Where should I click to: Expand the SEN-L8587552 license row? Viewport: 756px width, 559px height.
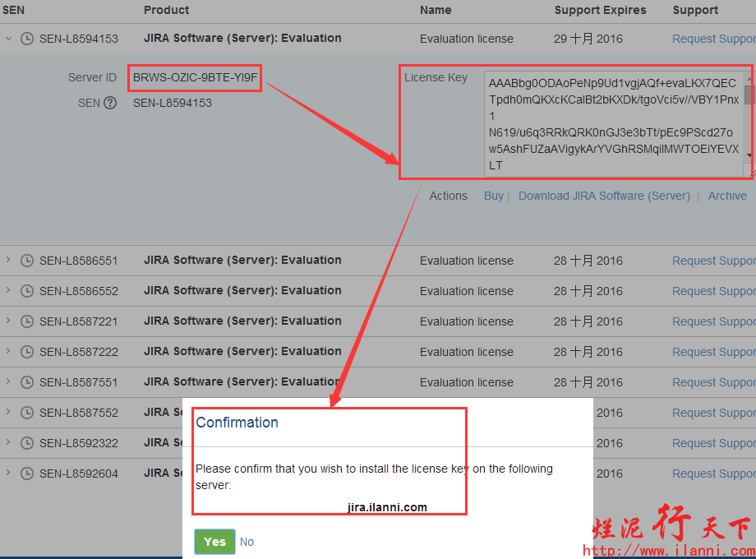tap(8, 413)
